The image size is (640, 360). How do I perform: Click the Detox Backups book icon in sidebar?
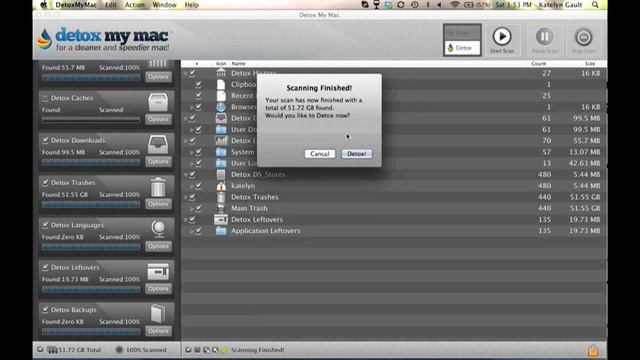pos(158,314)
